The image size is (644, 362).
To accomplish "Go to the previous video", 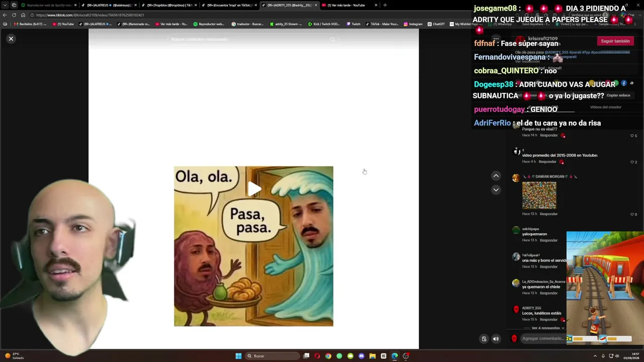I will pyautogui.click(x=496, y=176).
